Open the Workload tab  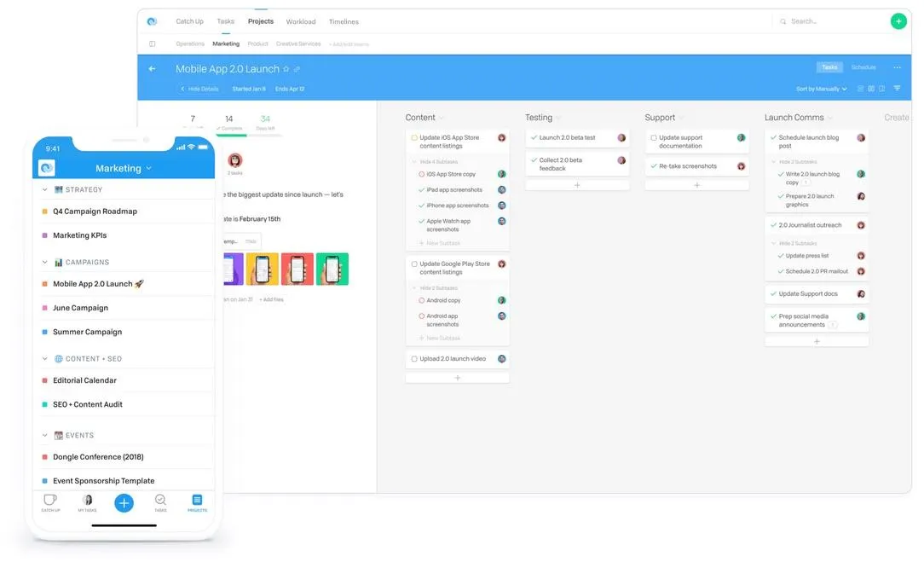coord(301,22)
